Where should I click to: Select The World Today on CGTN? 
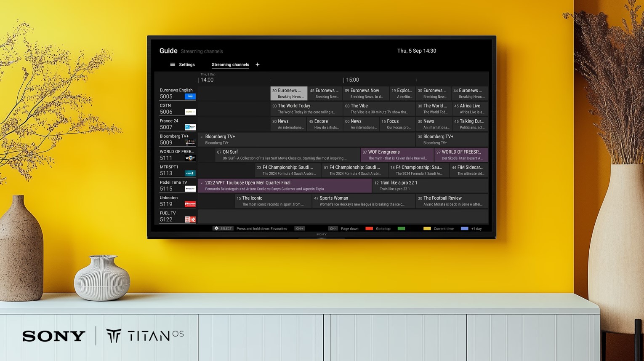306,109
